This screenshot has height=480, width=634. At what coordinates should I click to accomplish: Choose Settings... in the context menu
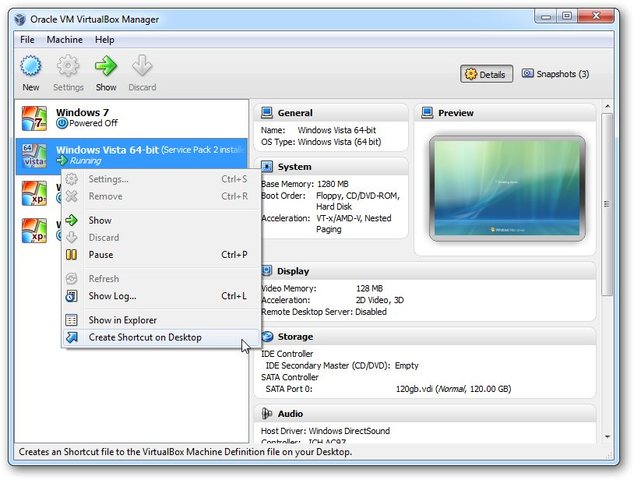(161, 179)
